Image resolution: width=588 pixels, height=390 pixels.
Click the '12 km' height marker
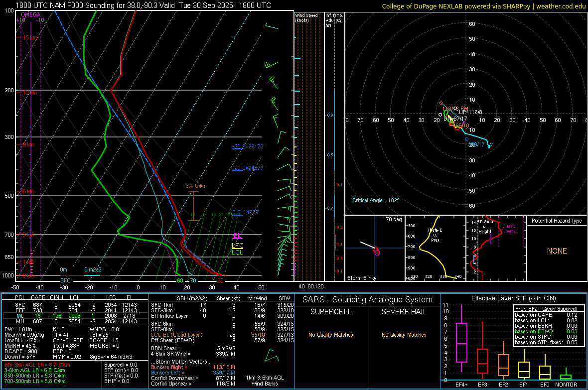pos(29,93)
